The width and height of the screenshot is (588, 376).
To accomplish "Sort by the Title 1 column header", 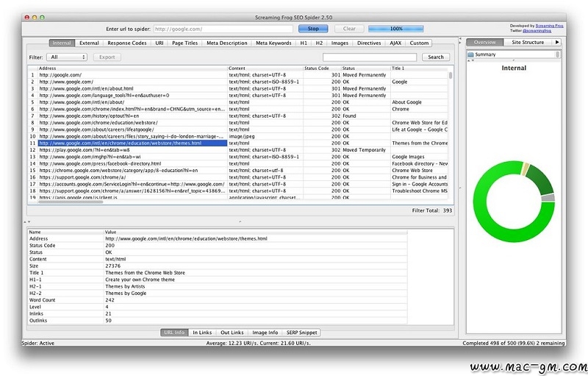I will (x=419, y=68).
